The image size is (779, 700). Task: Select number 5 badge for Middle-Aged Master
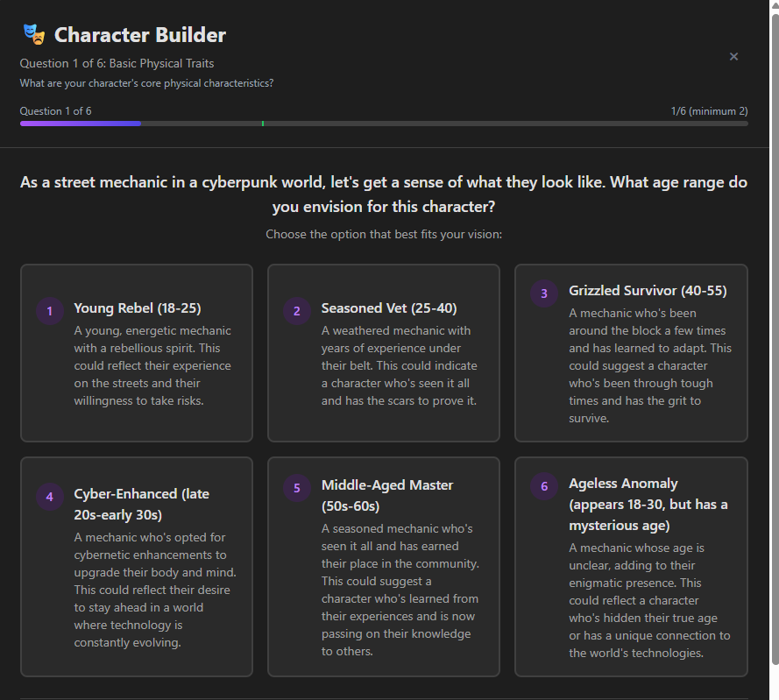pyautogui.click(x=297, y=488)
